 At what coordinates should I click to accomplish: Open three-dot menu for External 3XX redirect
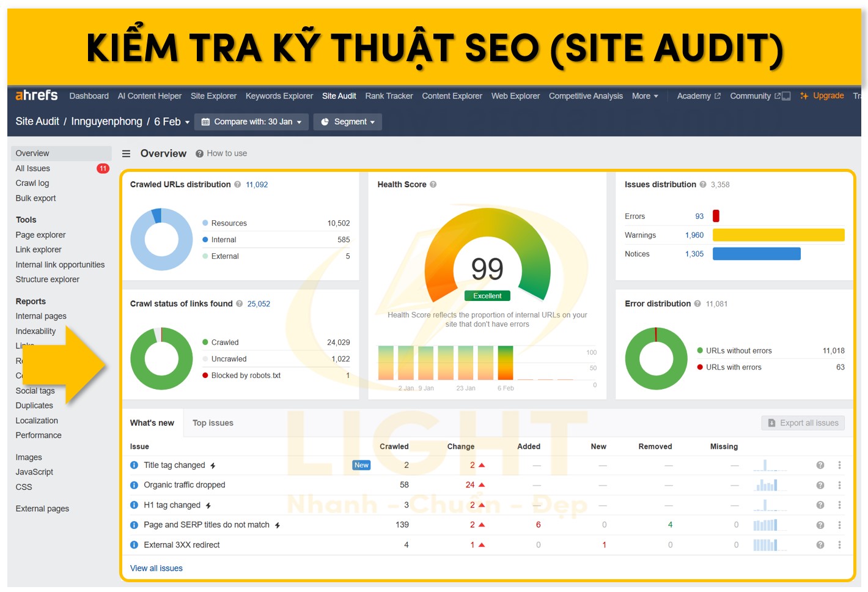pyautogui.click(x=839, y=545)
